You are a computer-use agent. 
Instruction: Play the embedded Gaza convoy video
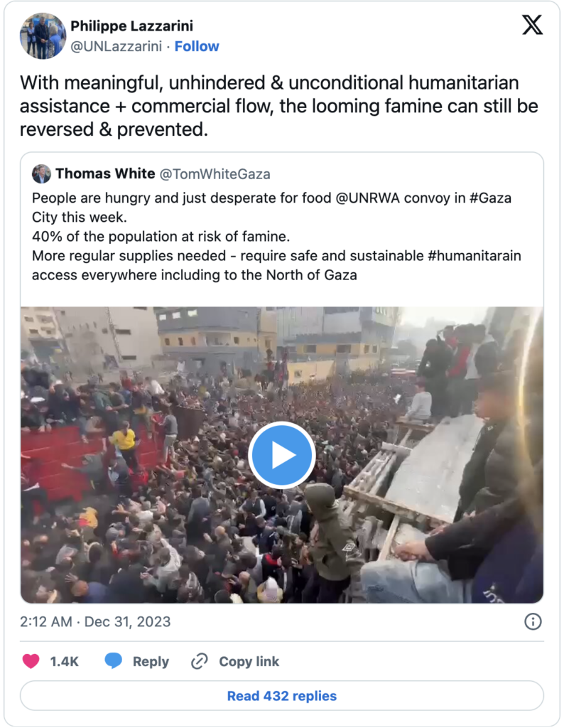click(x=281, y=455)
